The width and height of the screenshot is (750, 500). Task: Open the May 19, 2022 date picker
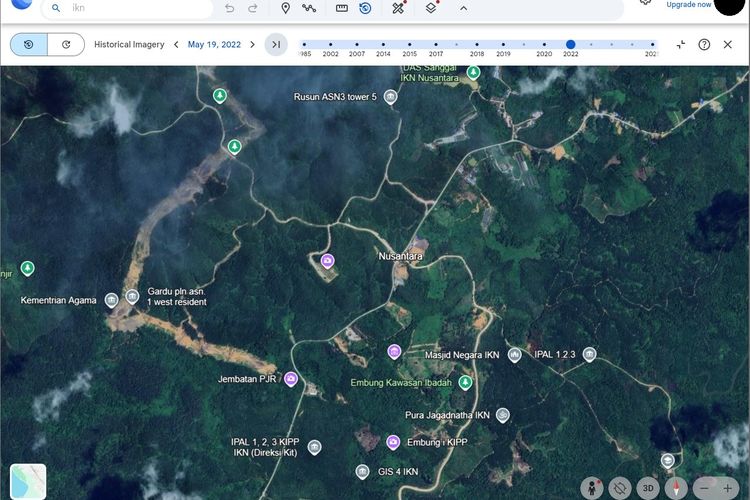click(214, 44)
